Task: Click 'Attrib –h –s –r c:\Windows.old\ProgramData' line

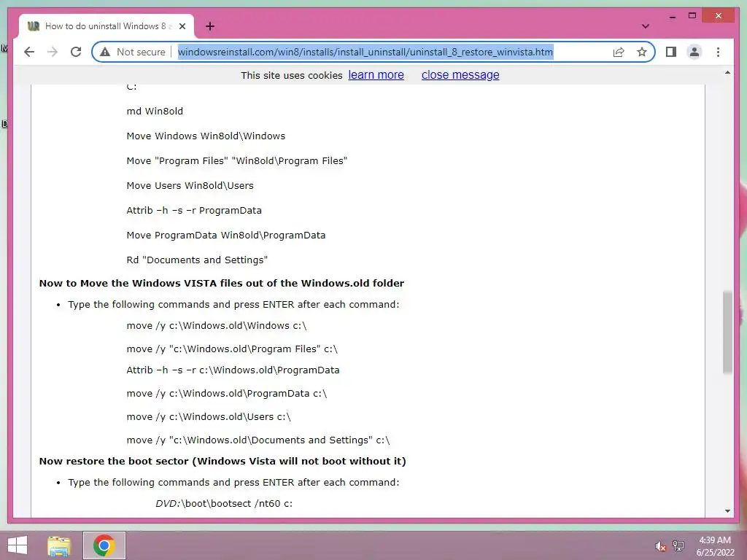Action: tap(233, 370)
